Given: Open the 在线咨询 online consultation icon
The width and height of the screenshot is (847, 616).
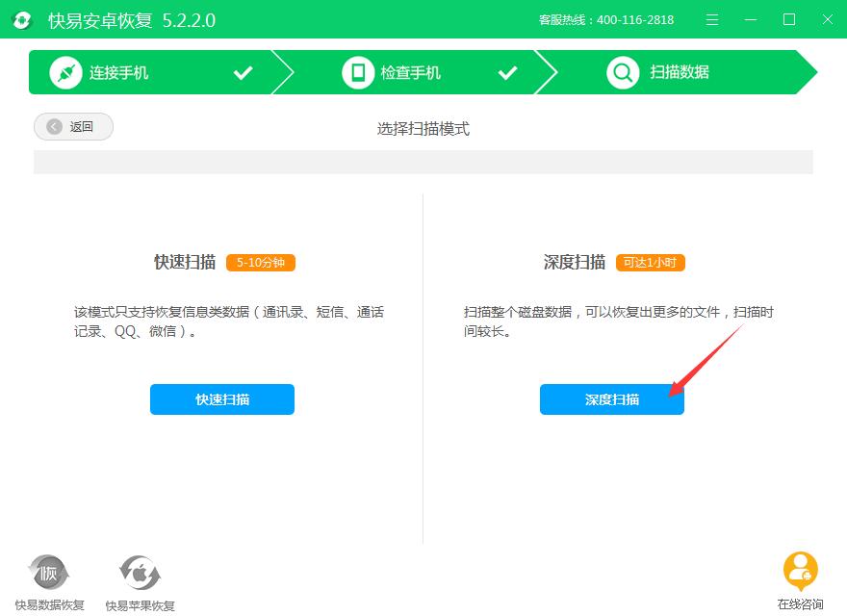Looking at the screenshot, I should [800, 573].
